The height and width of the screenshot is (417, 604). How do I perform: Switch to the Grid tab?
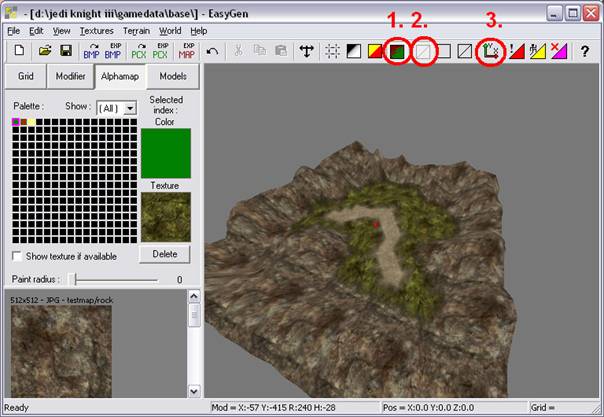coord(25,76)
